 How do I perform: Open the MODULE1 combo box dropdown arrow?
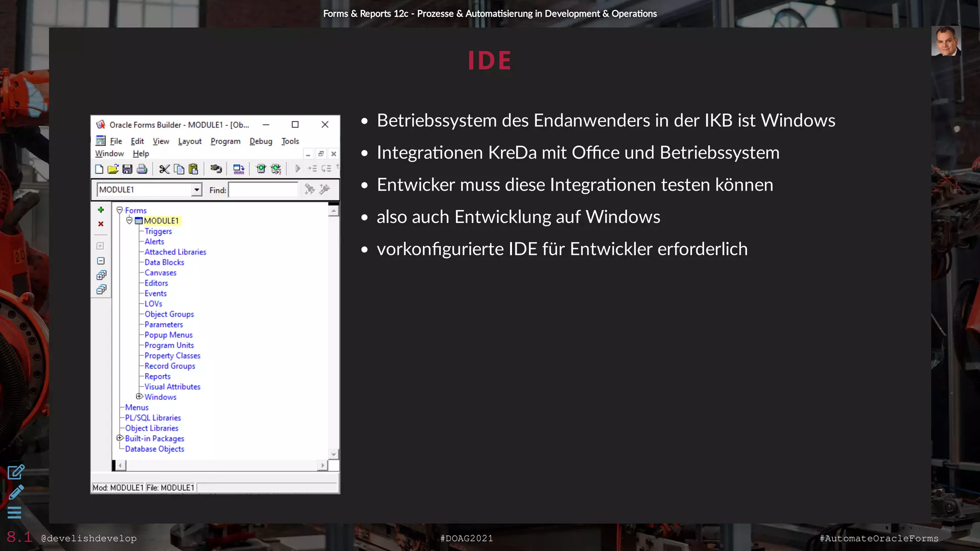(197, 190)
